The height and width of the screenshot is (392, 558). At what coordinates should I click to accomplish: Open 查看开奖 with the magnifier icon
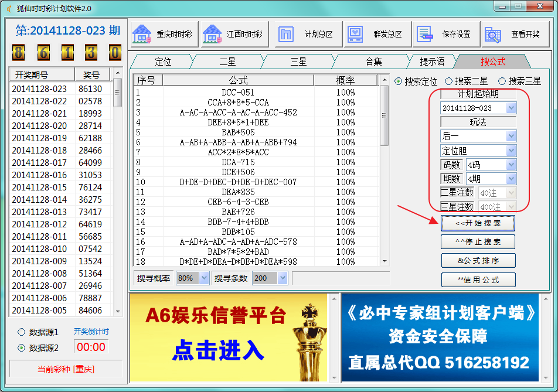click(x=492, y=35)
